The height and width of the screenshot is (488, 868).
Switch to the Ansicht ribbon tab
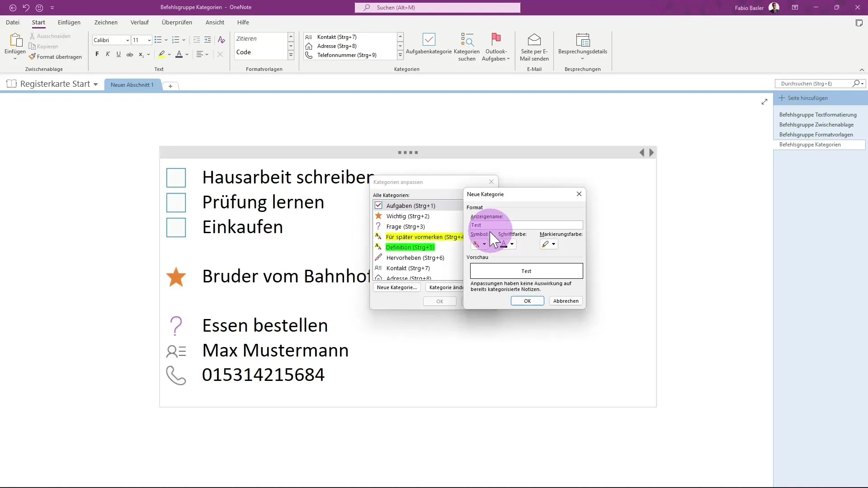215,22
